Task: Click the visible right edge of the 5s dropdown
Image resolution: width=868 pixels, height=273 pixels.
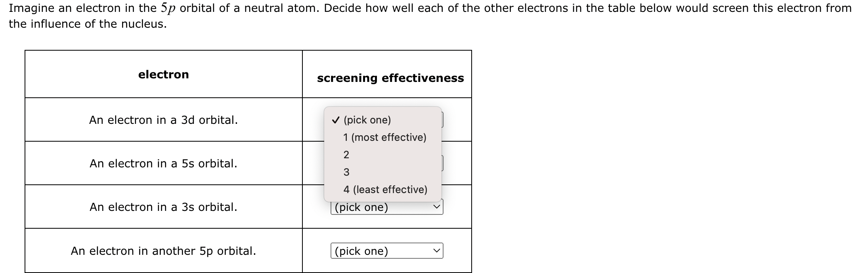Action: click(442, 163)
